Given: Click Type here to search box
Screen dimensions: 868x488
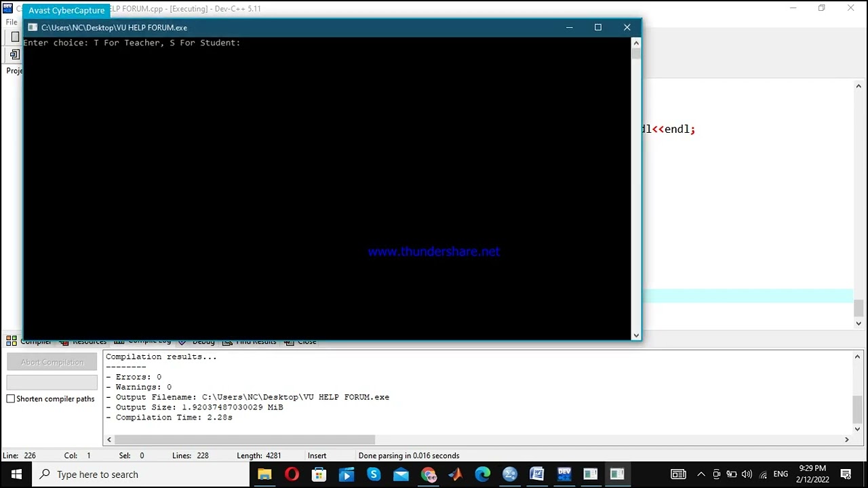Looking at the screenshot, I should 141,474.
